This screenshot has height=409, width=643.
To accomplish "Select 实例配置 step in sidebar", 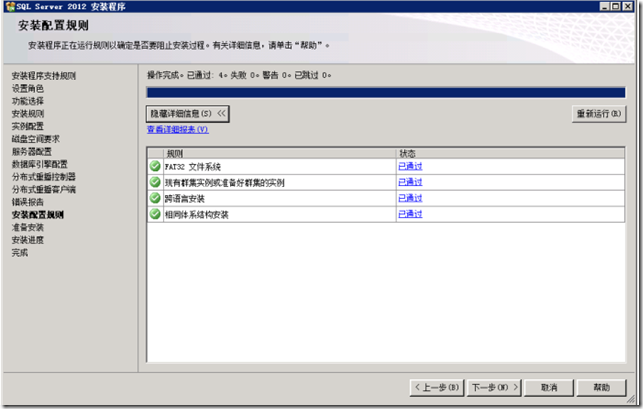I will [27, 126].
